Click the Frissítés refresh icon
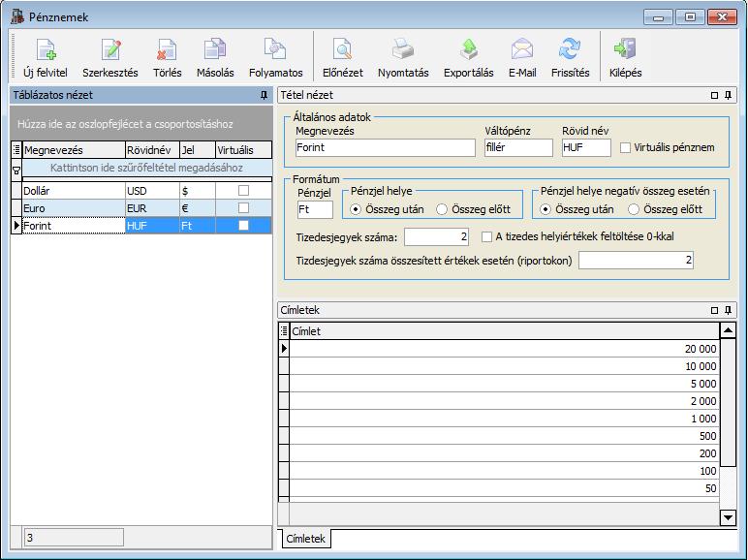This screenshot has width=748, height=560. (570, 49)
